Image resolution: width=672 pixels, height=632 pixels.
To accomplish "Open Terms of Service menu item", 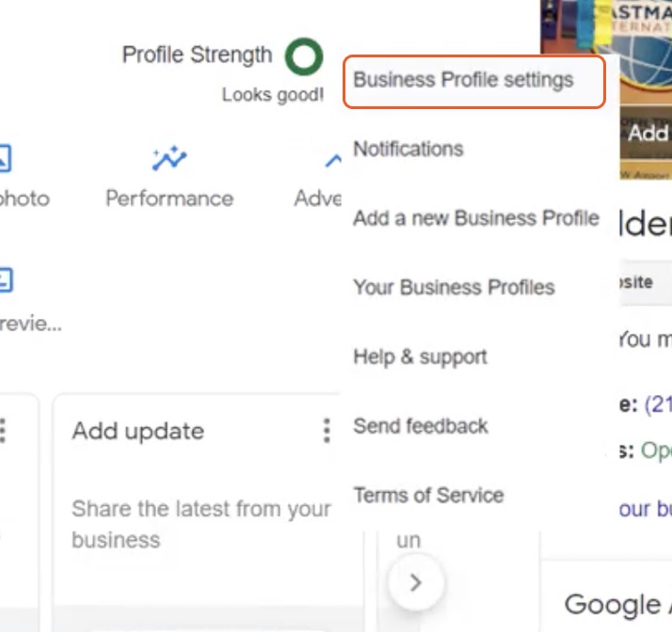I will pos(428,496).
